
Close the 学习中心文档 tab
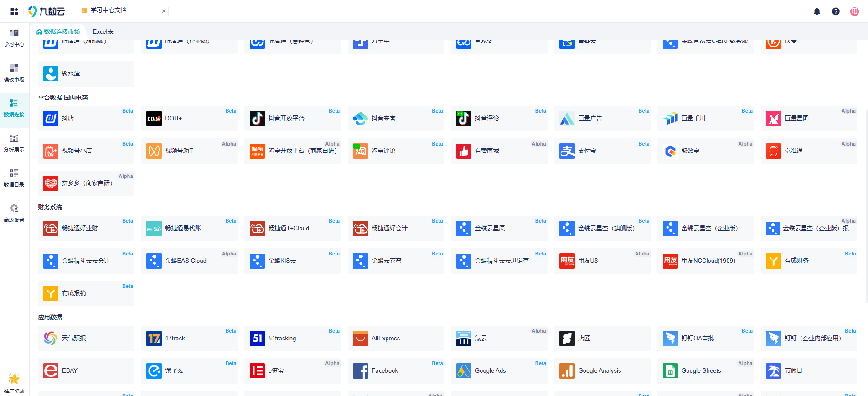coord(164,11)
